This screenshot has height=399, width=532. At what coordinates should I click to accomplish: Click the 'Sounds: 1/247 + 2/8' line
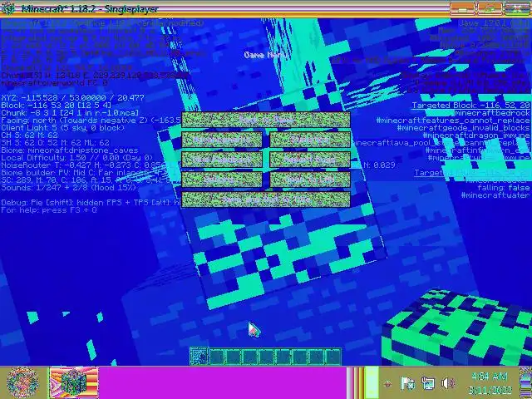pyautogui.click(x=68, y=187)
